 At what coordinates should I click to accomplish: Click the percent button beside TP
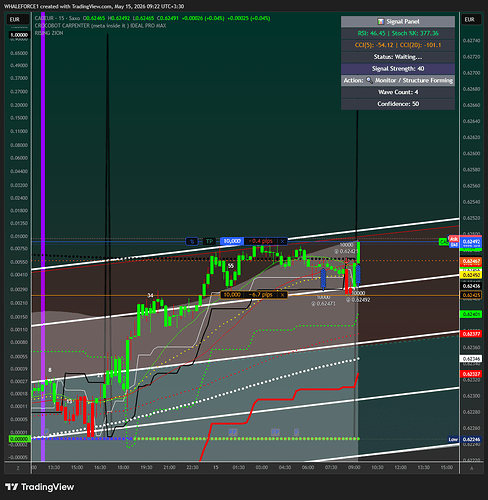(192, 241)
